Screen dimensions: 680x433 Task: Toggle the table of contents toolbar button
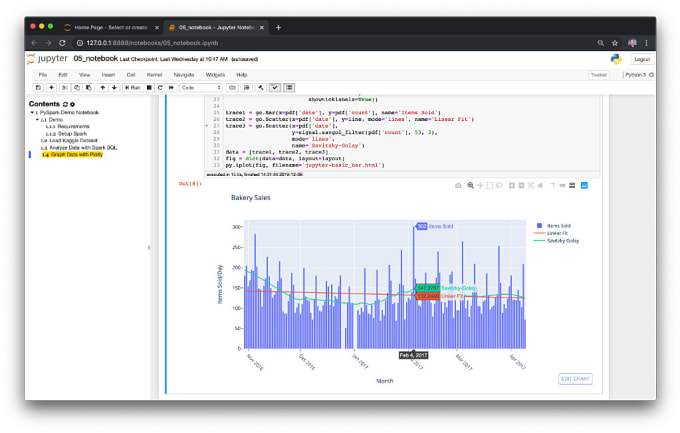pyautogui.click(x=289, y=88)
